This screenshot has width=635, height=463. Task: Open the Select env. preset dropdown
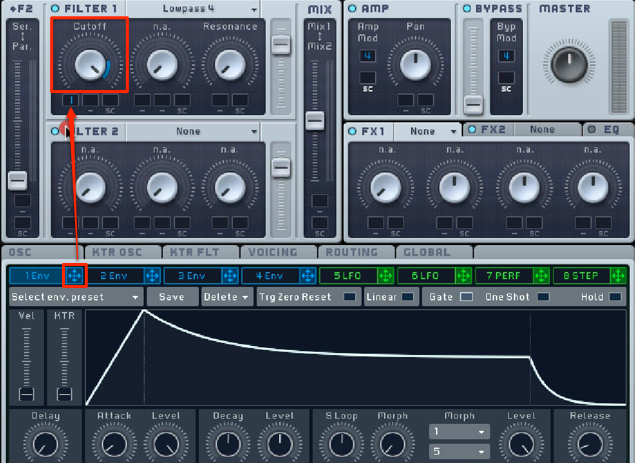click(76, 297)
